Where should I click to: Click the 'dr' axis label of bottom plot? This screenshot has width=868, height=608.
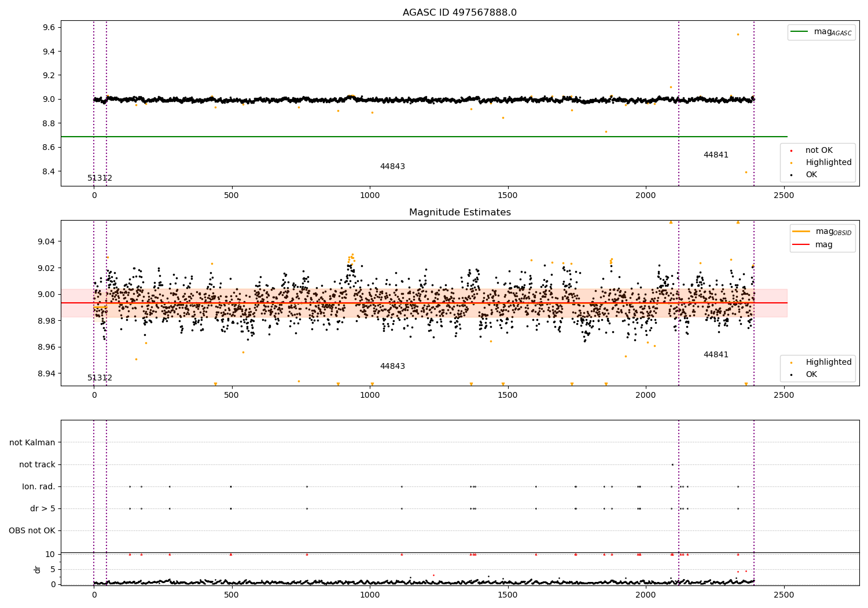point(38,569)
